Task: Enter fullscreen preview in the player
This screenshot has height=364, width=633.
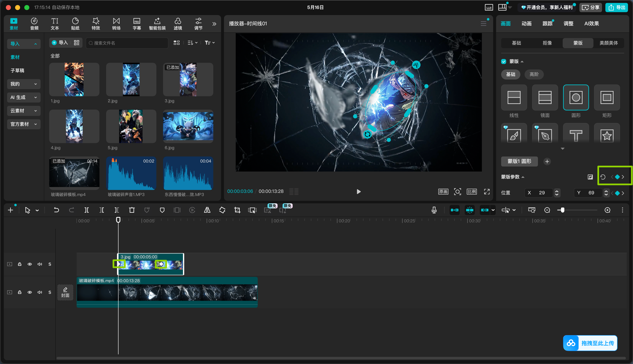Action: point(487,192)
